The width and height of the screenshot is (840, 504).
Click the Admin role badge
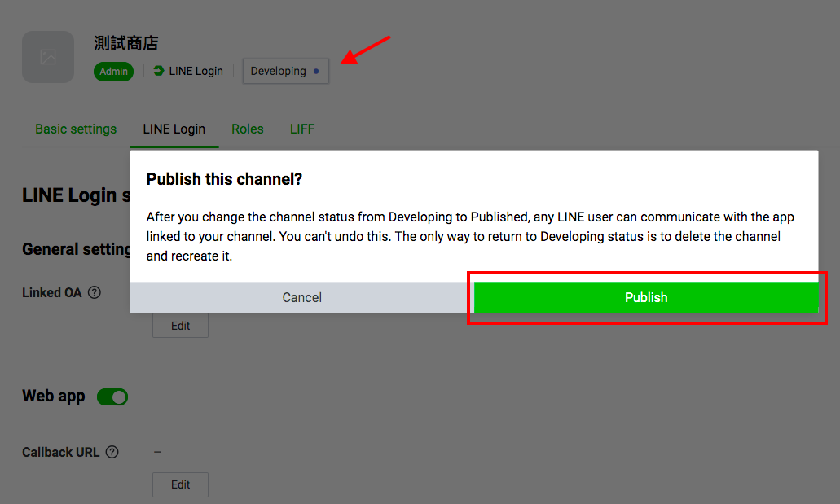coord(113,71)
